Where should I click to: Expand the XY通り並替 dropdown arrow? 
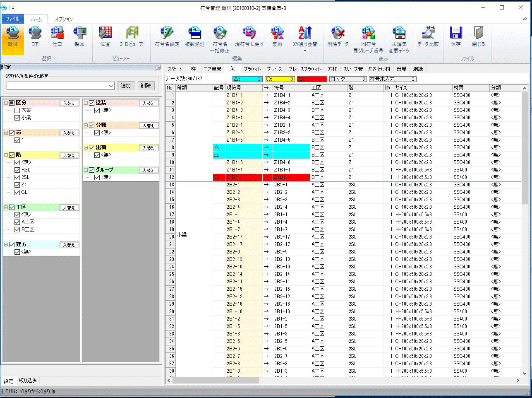click(x=305, y=51)
